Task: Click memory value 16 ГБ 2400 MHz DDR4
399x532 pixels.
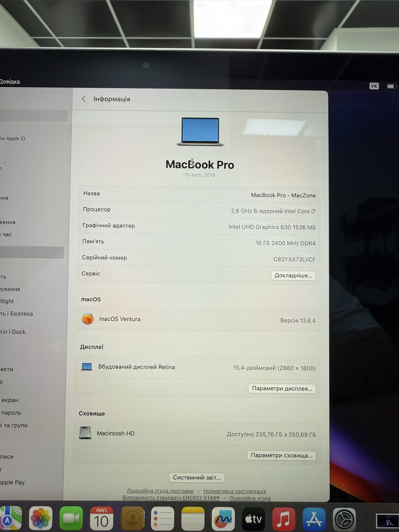Action: click(286, 243)
